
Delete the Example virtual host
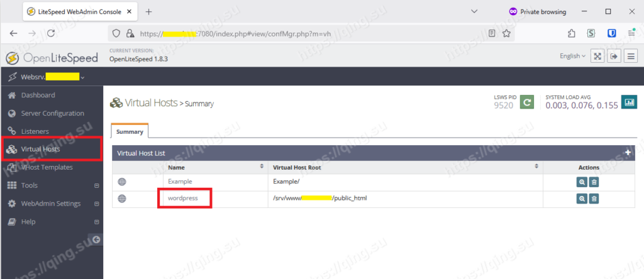[x=594, y=183]
